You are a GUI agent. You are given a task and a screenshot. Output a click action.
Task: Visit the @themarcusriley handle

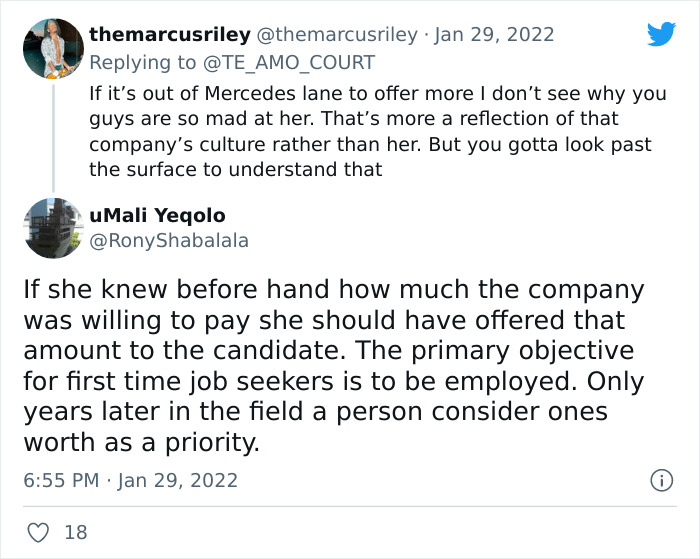338,34
